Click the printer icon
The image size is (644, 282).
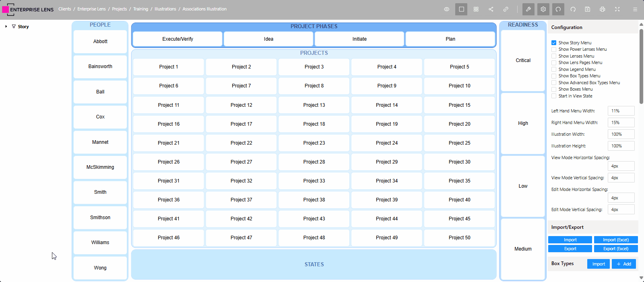tap(603, 9)
